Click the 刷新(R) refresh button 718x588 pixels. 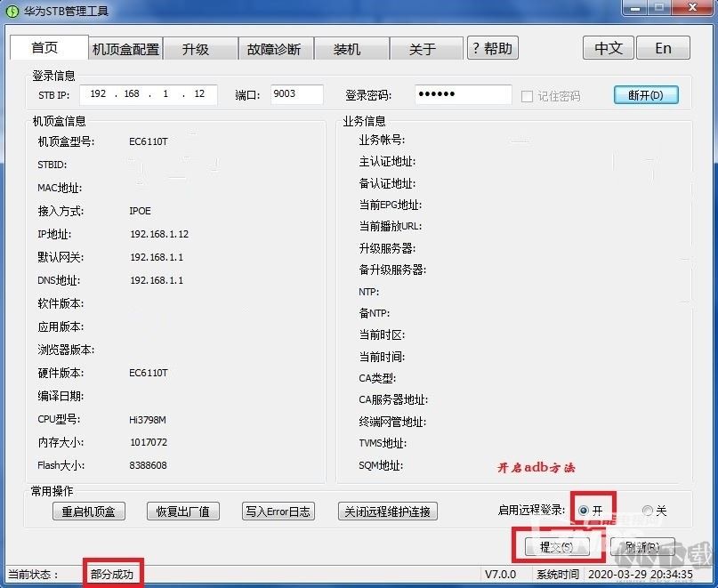click(642, 545)
